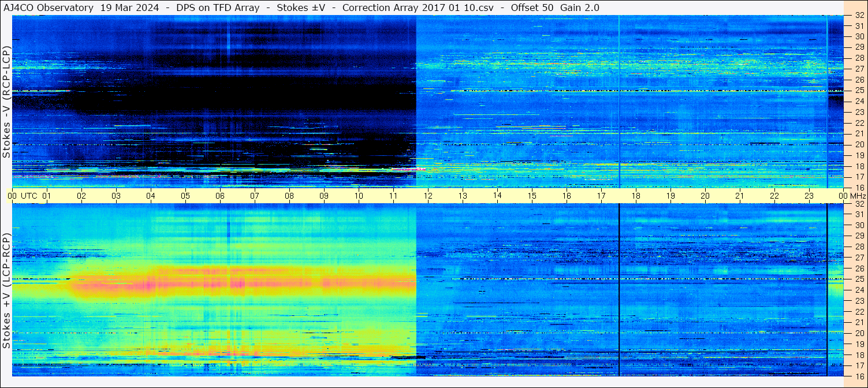Select 31 MHz label in Stokes +V panel
The image size is (868, 388).
[859, 214]
